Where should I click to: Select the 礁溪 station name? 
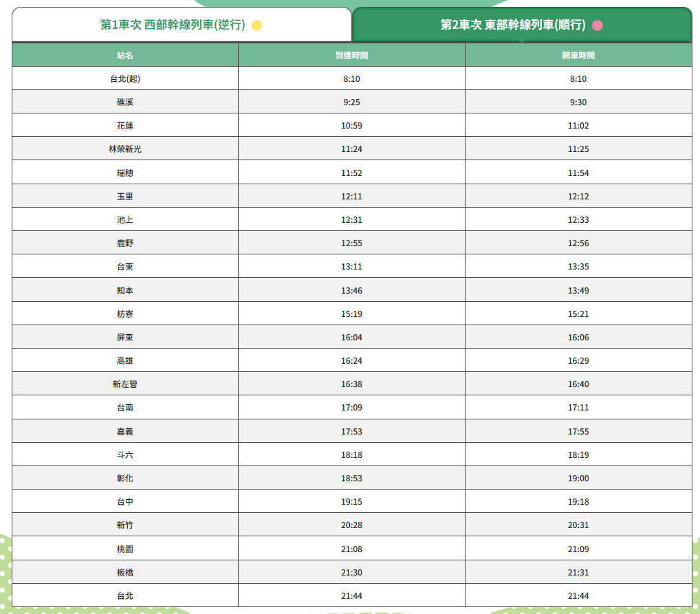(x=125, y=102)
